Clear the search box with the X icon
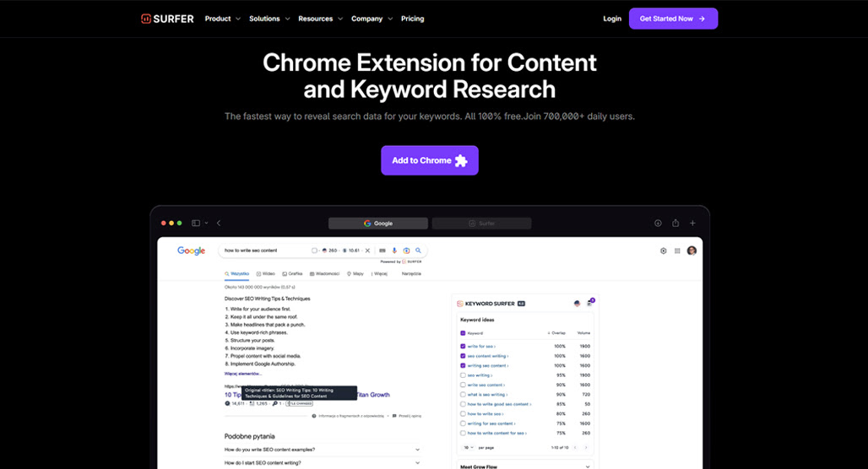 (367, 251)
